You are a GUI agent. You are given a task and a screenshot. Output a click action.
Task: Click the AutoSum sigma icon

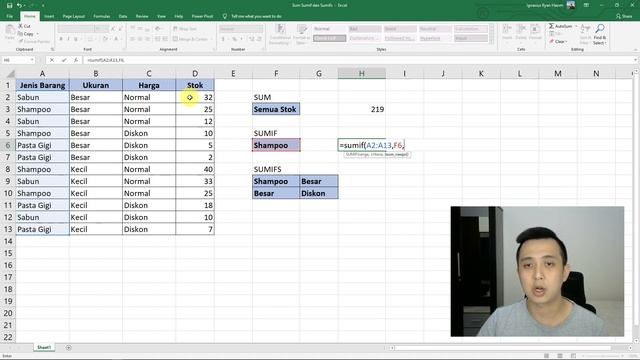[551, 26]
